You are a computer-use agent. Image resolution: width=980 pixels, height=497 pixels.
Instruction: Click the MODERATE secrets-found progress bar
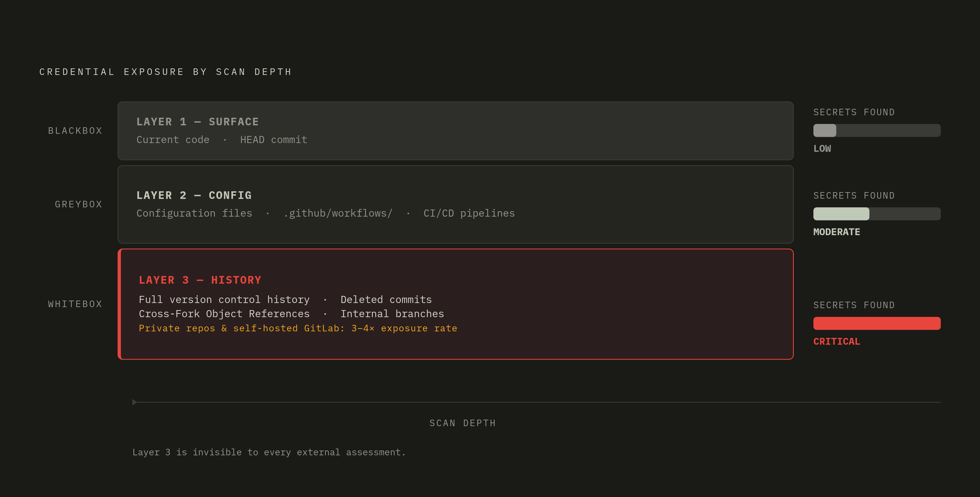click(877, 214)
